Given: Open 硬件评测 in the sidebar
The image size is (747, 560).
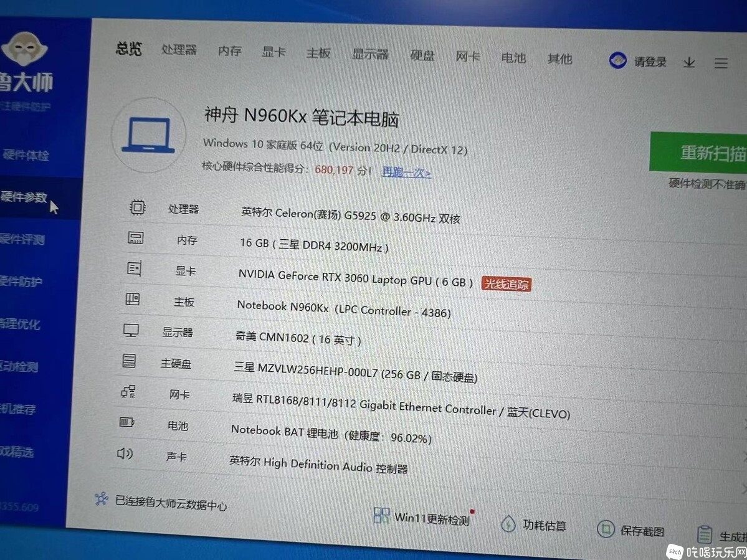Looking at the screenshot, I should point(22,239).
